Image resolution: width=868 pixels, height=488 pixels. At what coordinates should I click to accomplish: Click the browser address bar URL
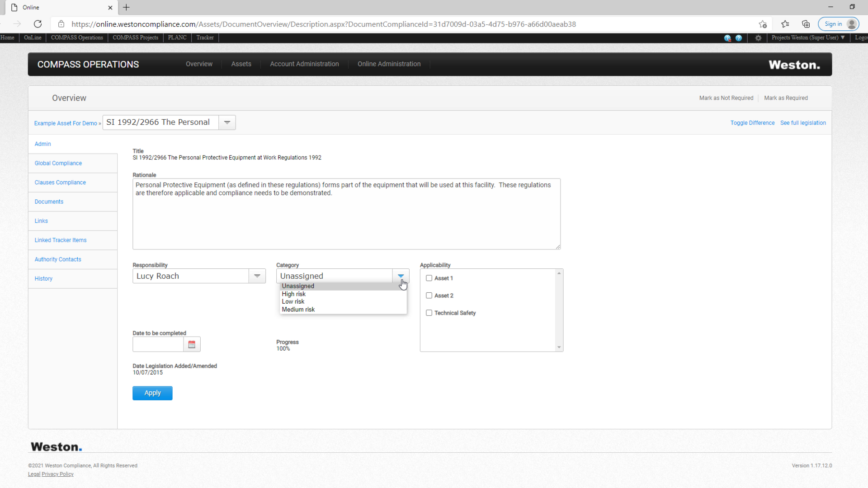tap(324, 24)
